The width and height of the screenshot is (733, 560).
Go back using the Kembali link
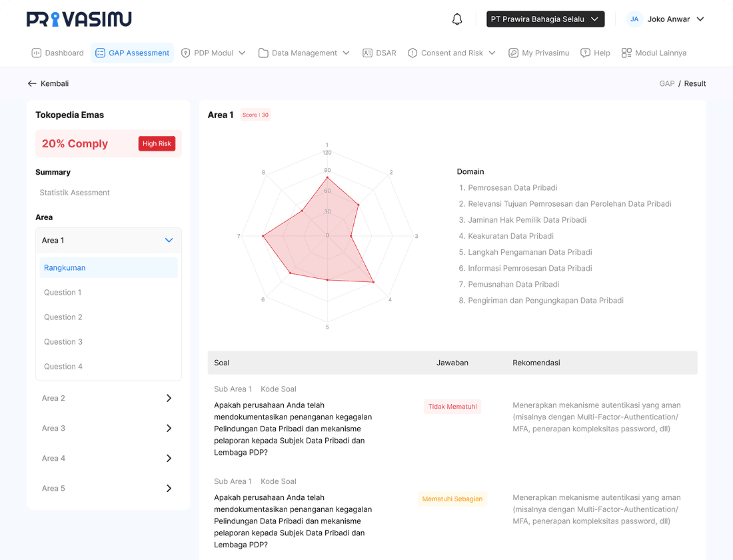coord(48,84)
